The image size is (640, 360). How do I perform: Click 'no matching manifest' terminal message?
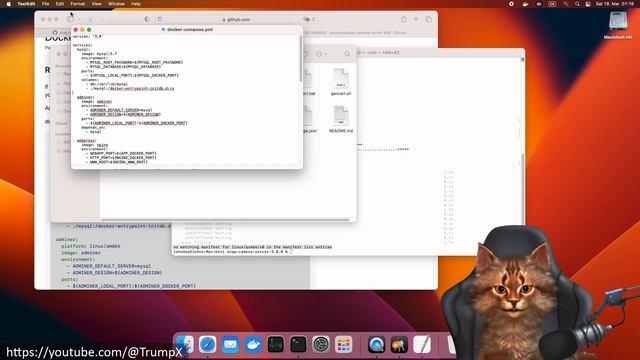tap(252, 247)
